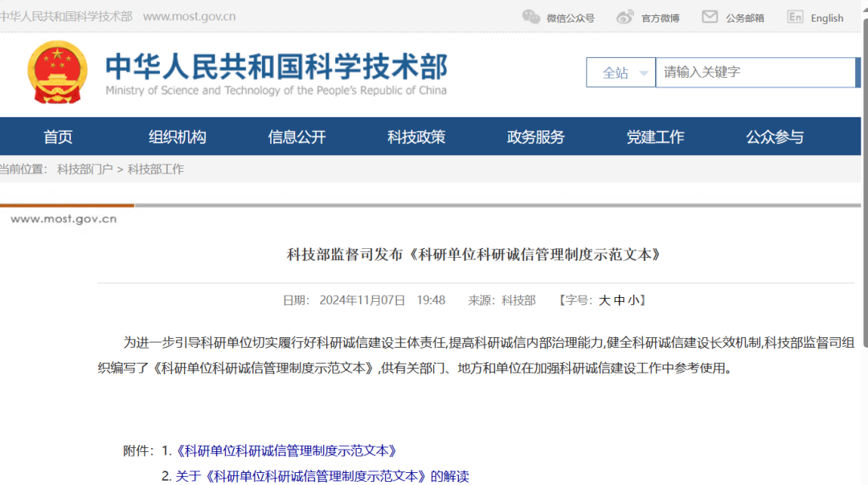
Task: Click the government mailbox envelope icon
Action: click(710, 17)
